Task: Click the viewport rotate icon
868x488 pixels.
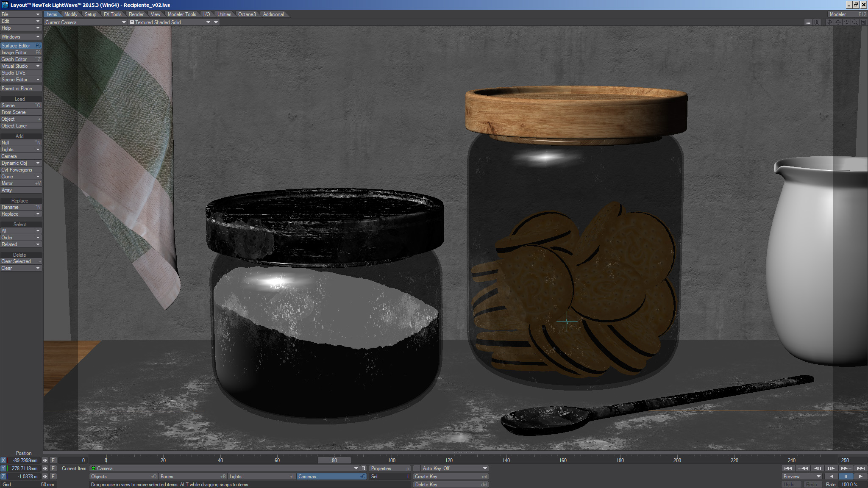Action: (x=846, y=22)
